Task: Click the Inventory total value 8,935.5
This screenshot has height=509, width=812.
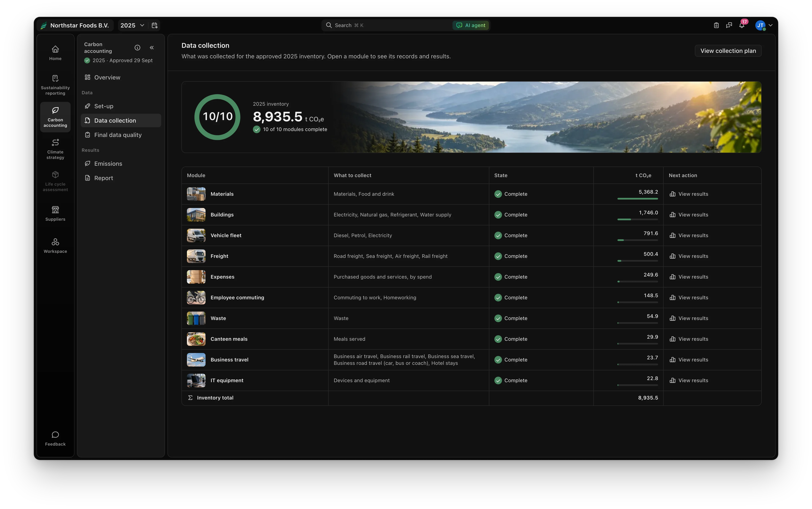Action: click(x=648, y=398)
